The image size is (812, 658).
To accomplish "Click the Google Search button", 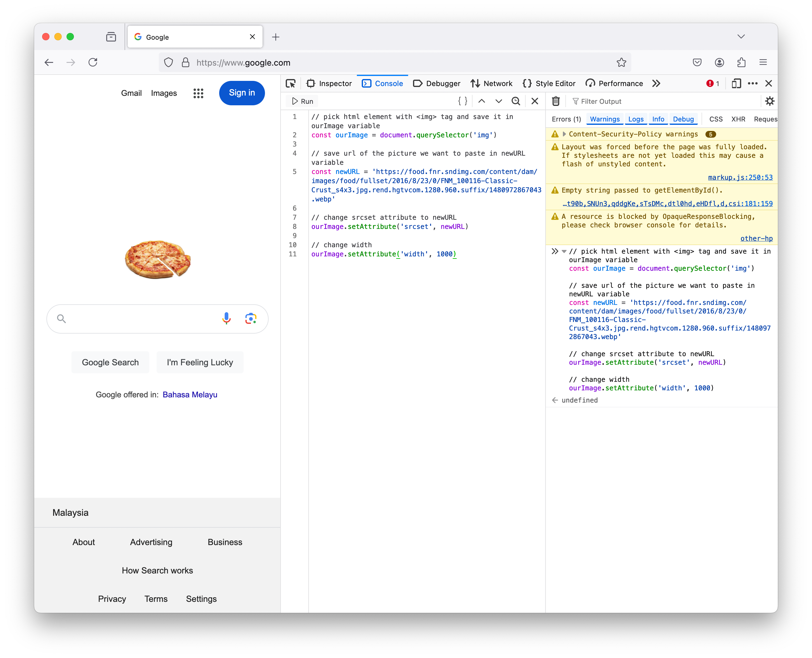I will click(110, 362).
